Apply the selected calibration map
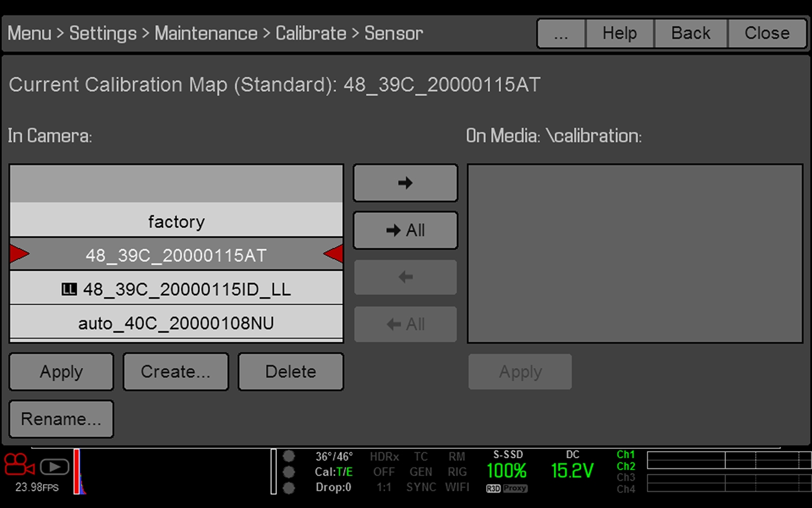Viewport: 812px width, 508px height. pos(61,372)
